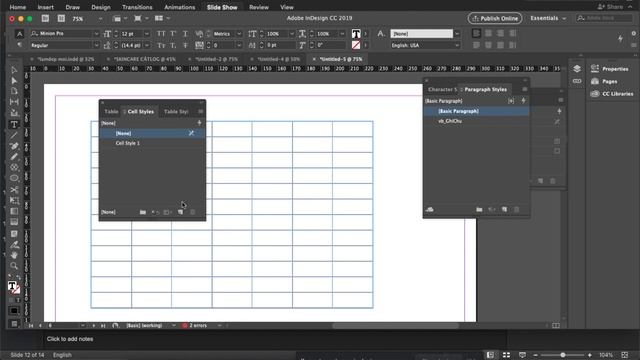Click the text fill color swatch in control bar
Screen dimensions: 640x360
pos(356,33)
